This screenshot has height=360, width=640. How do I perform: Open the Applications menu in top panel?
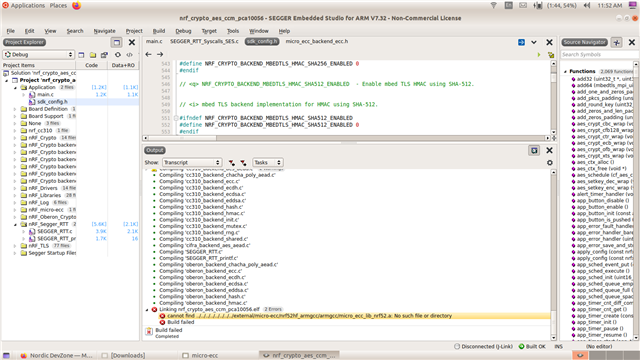point(27,5)
